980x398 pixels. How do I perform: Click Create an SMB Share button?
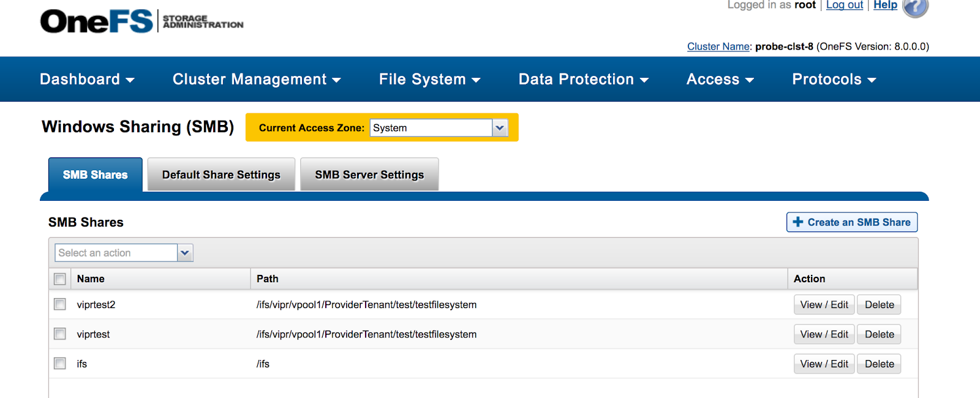pyautogui.click(x=852, y=222)
